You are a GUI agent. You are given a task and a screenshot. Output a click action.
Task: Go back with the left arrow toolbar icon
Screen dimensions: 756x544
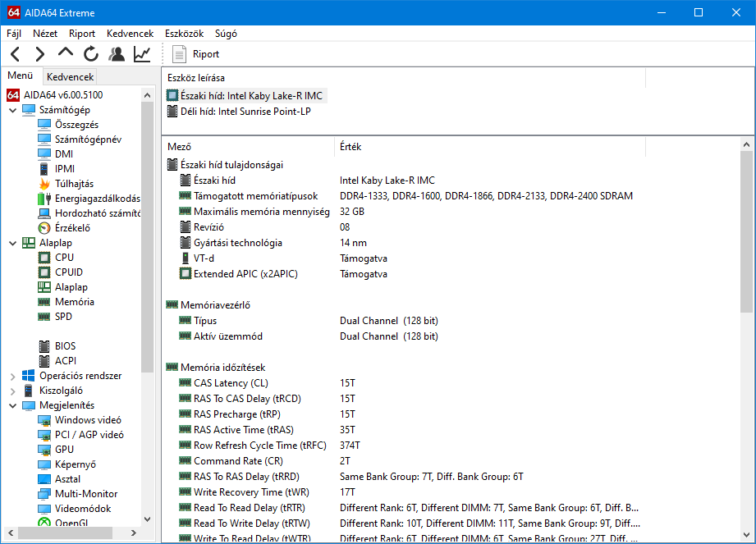[x=16, y=54]
